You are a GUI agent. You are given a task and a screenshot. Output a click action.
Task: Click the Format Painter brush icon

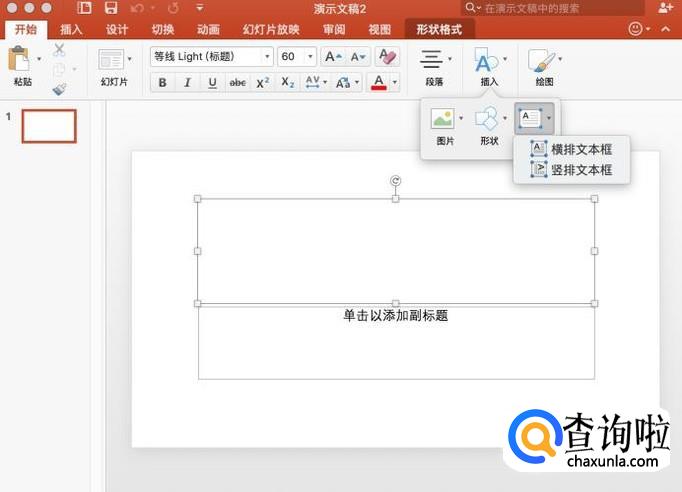(x=59, y=89)
